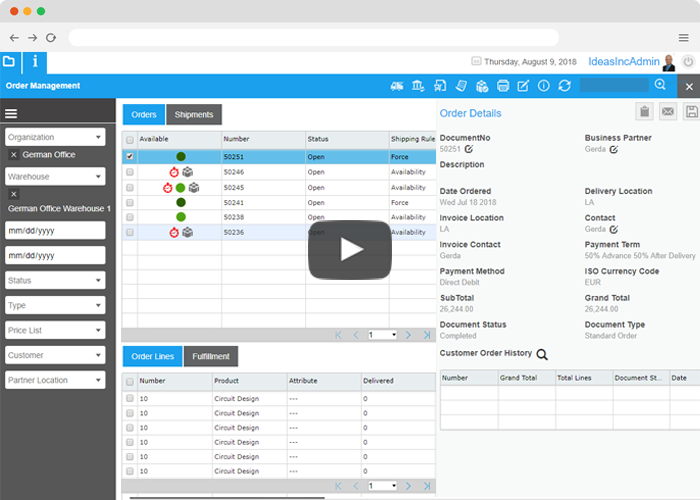
Task: Open the Warehouse dropdown
Action: click(x=55, y=176)
